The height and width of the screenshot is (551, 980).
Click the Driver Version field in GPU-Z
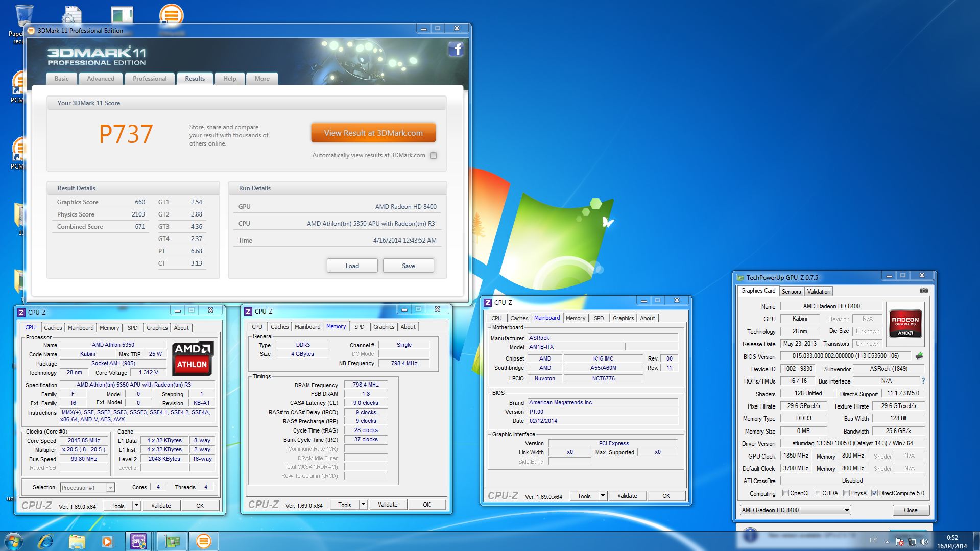point(852,443)
